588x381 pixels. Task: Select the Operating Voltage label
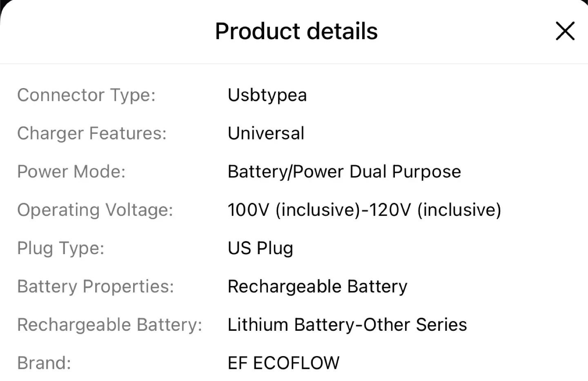tap(94, 210)
